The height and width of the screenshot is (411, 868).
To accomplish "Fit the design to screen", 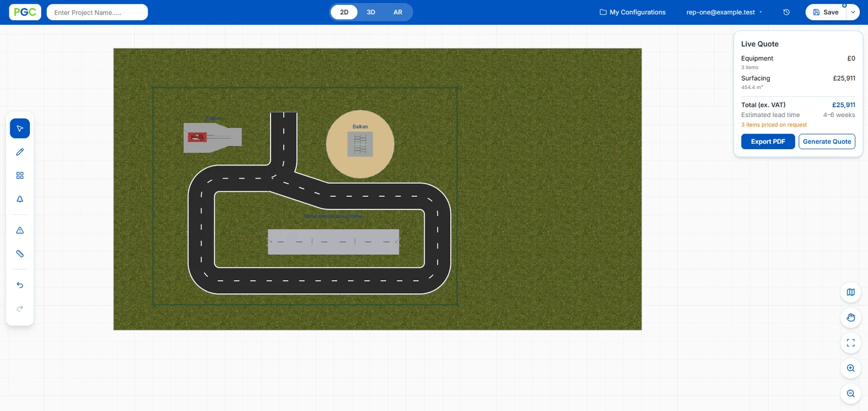I will tap(851, 343).
